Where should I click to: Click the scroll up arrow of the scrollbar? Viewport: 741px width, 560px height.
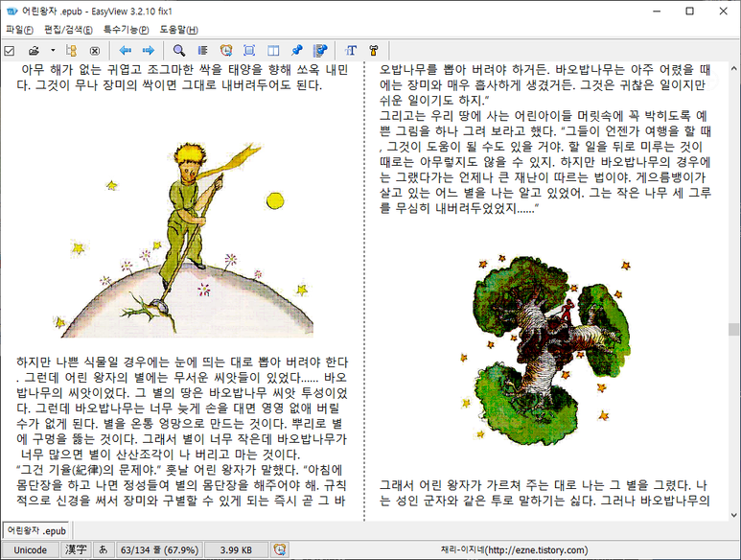click(734, 68)
